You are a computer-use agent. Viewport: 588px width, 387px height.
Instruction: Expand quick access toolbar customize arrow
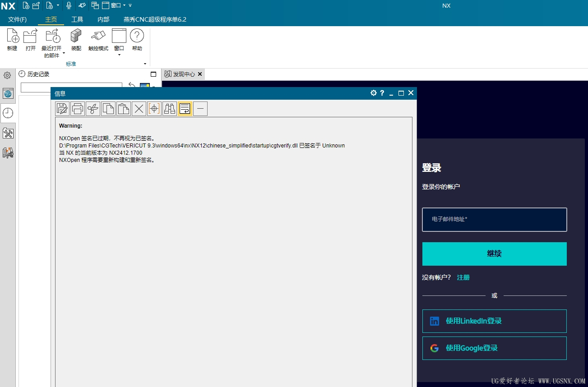coord(130,5)
